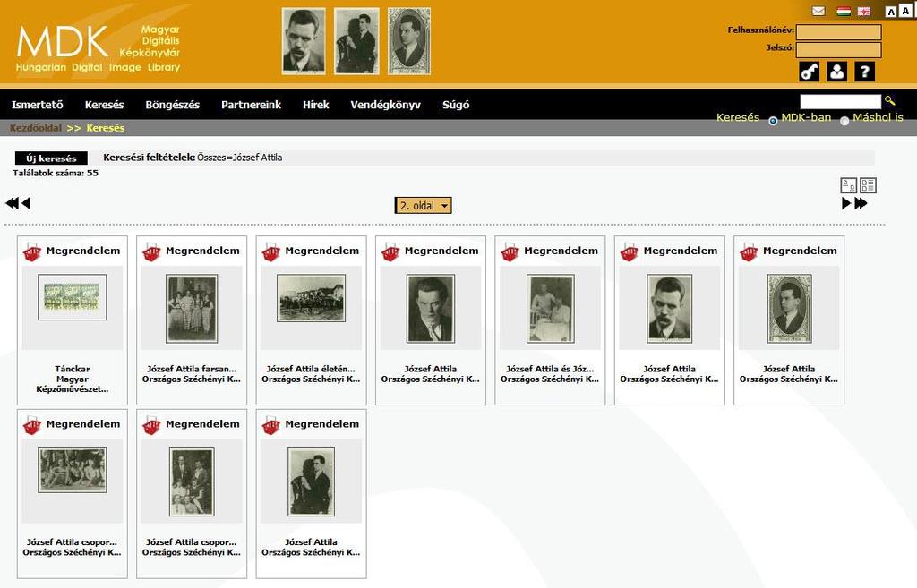Click the key login icon
917x588 pixels.
(810, 72)
